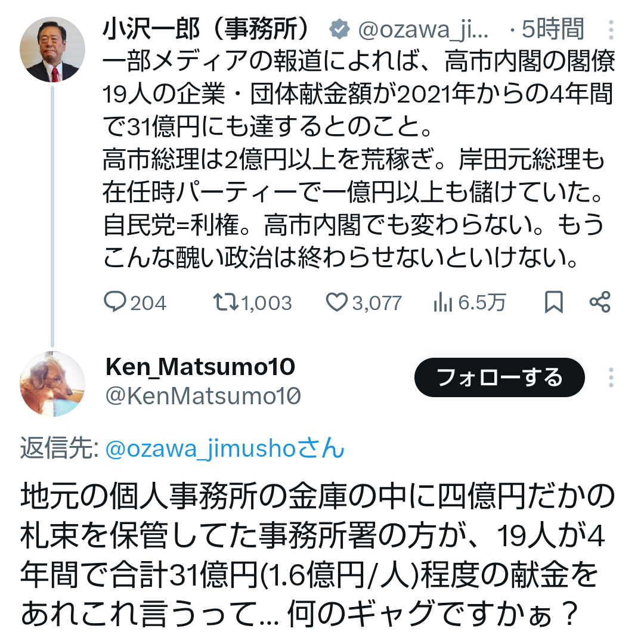The image size is (644, 644).
Task: Tap the dog avatar of Ken_Matsumo10
Action: pyautogui.click(x=53, y=384)
